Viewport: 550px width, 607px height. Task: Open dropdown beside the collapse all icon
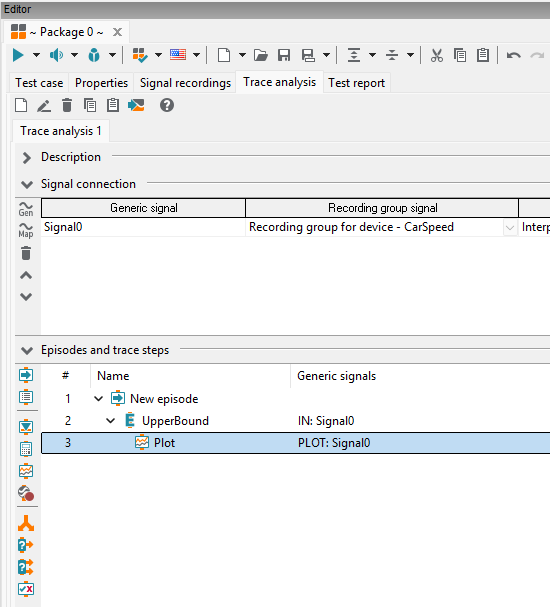click(410, 55)
